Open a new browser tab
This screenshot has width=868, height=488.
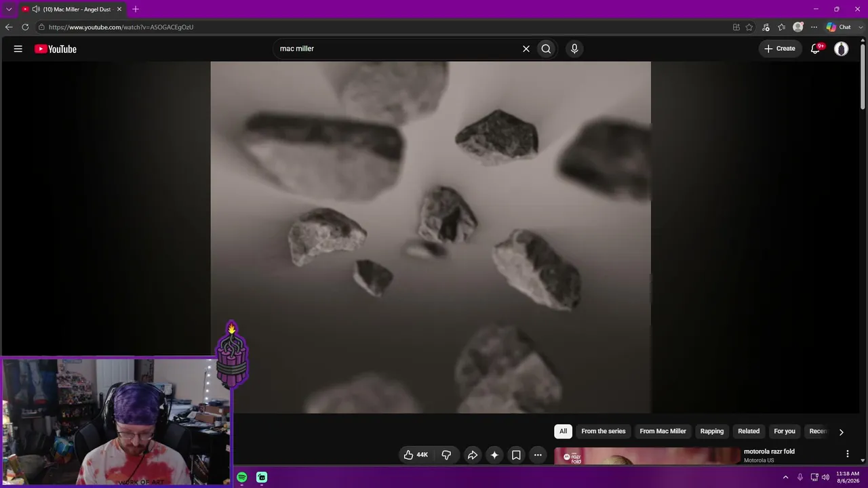(x=136, y=9)
